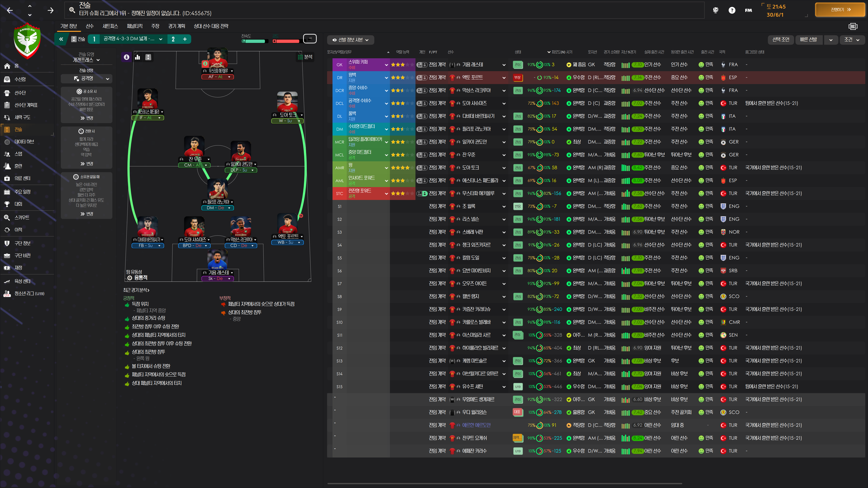Click the BG background selector icon
The height and width of the screenshot is (488, 868).
click(853, 26)
